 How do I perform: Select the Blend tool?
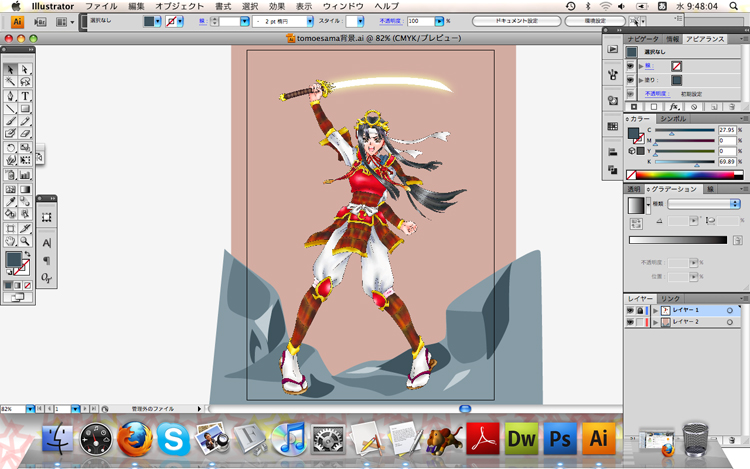coord(25,202)
